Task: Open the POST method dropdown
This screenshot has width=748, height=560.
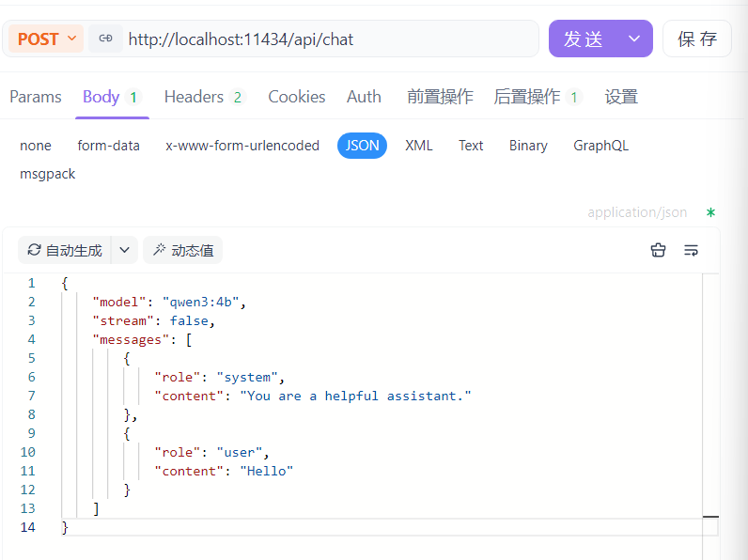Action: click(46, 39)
